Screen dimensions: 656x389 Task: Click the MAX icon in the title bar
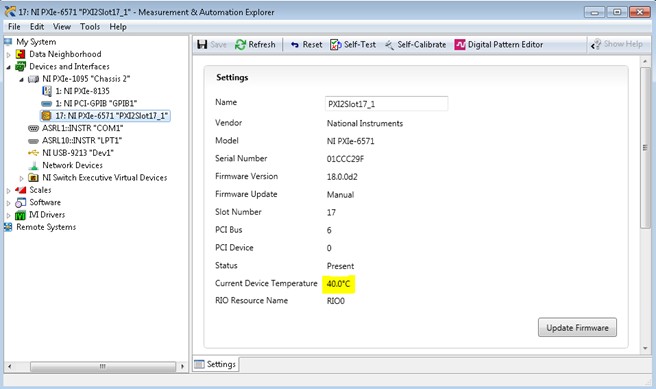10,12
